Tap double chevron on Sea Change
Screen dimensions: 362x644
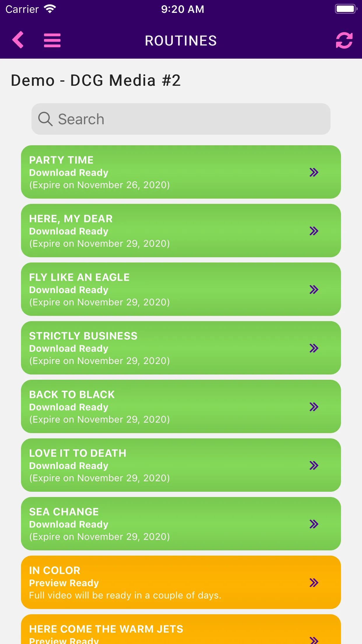pos(314,524)
